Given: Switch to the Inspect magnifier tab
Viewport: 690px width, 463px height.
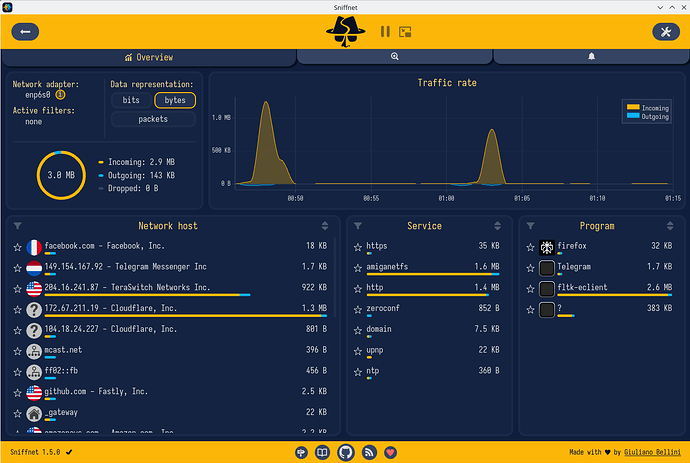Looking at the screenshot, I should tap(394, 57).
